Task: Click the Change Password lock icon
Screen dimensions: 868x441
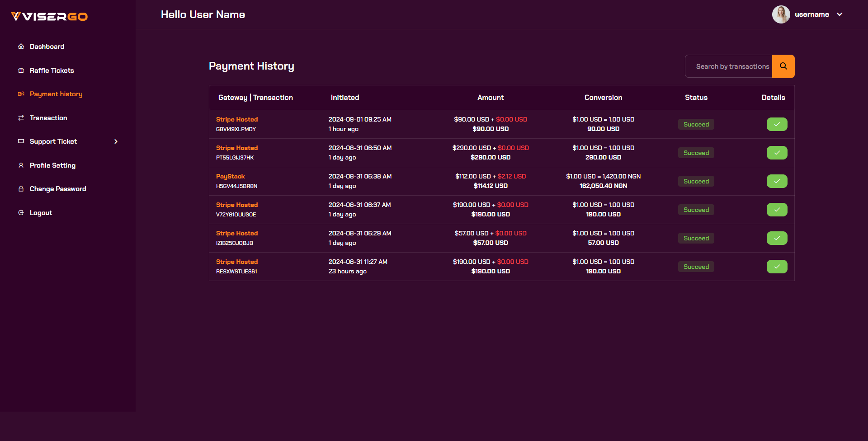Action: [x=21, y=189]
